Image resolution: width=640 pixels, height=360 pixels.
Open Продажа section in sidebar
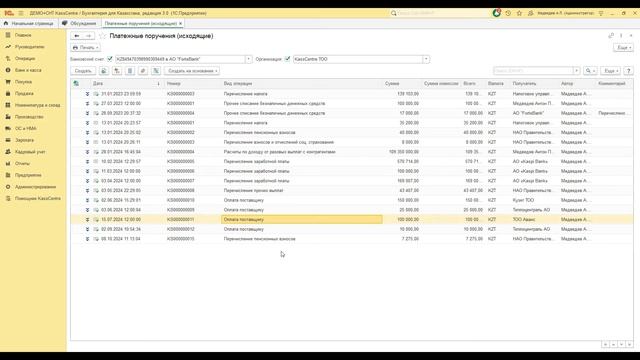tap(24, 93)
